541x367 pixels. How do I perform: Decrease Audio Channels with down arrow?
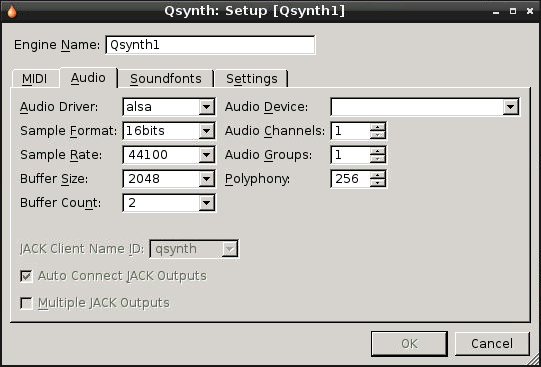[x=377, y=135]
